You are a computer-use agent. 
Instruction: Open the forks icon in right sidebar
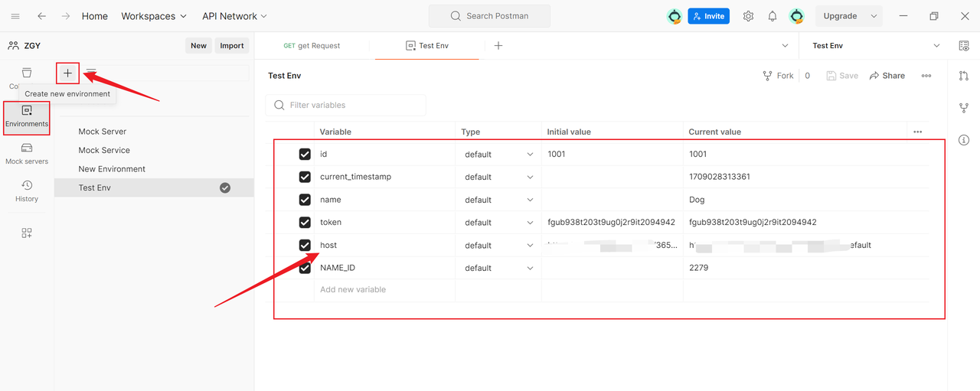pyautogui.click(x=964, y=108)
